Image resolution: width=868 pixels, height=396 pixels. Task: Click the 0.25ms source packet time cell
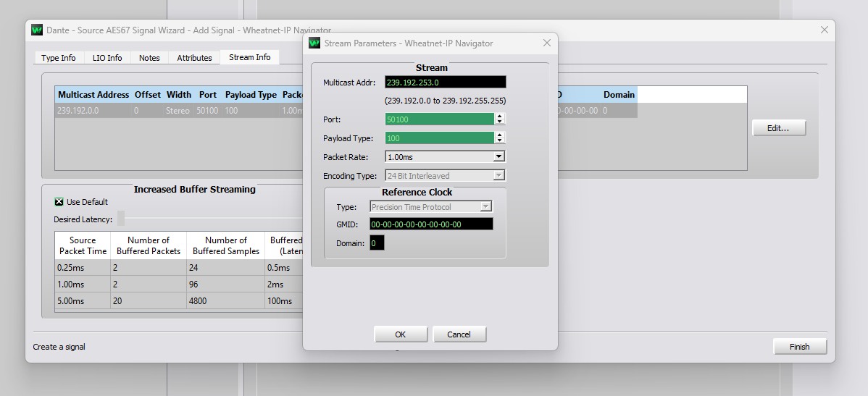[83, 268]
